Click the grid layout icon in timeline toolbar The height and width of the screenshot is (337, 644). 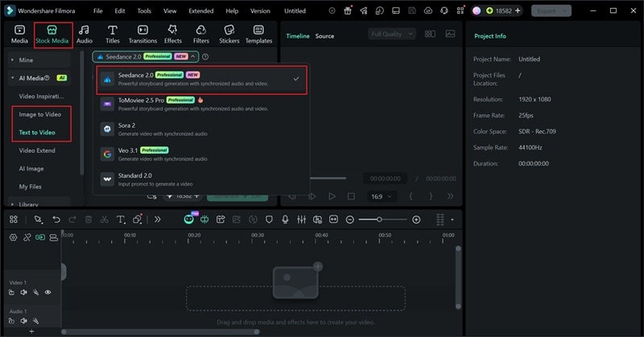click(x=14, y=220)
